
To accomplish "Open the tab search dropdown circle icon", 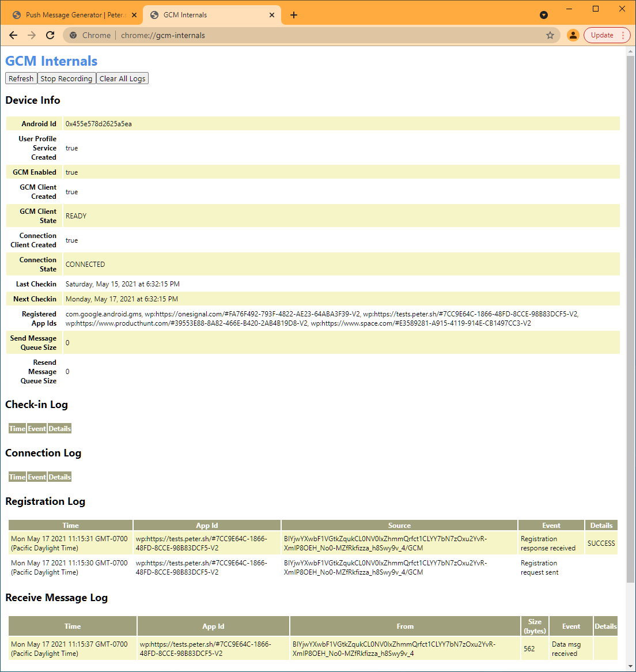I will [x=543, y=15].
